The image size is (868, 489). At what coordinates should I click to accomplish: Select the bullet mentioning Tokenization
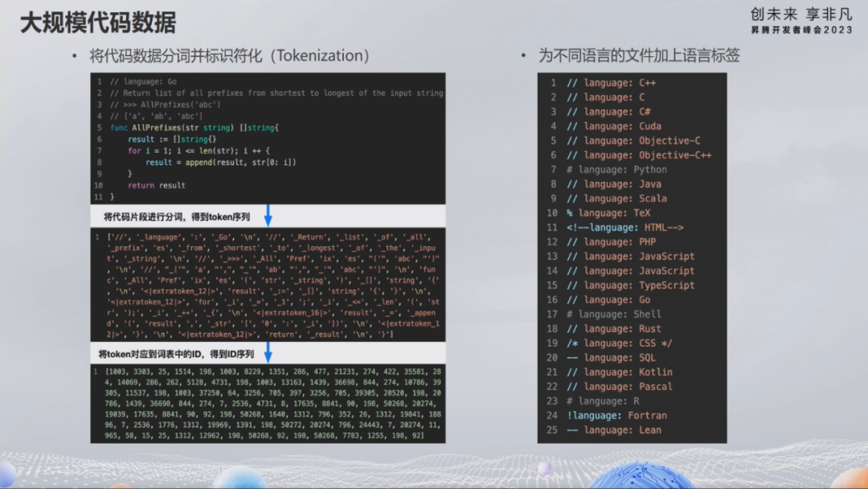[229, 55]
